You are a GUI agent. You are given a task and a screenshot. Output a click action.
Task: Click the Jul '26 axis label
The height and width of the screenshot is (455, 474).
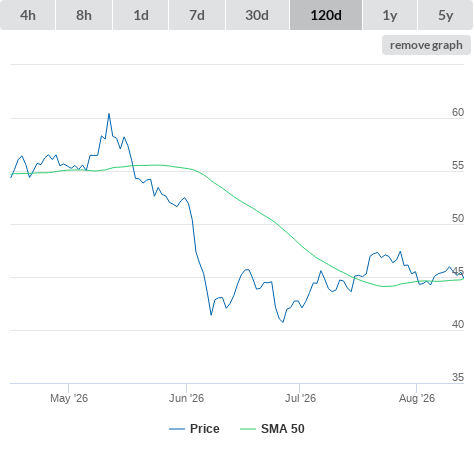tap(300, 398)
